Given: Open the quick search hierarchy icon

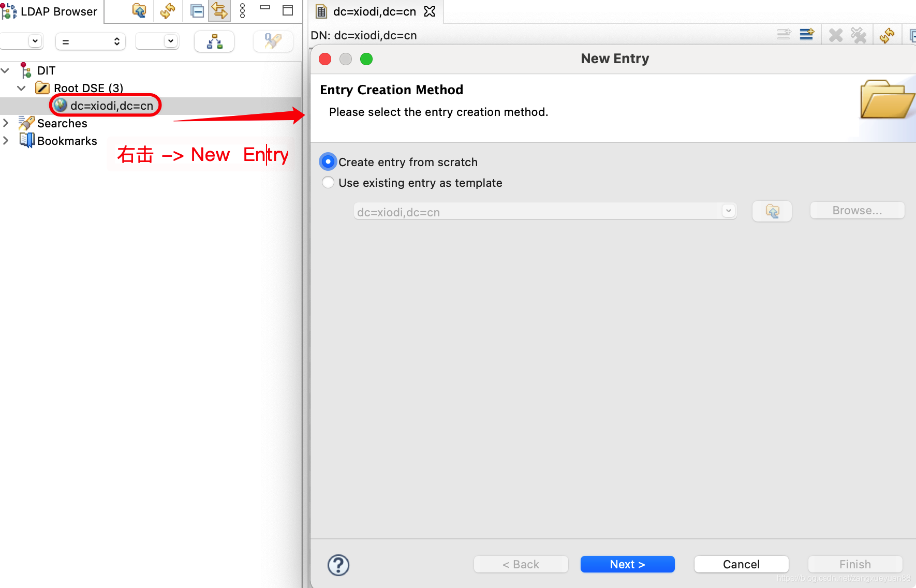Looking at the screenshot, I should coord(214,41).
